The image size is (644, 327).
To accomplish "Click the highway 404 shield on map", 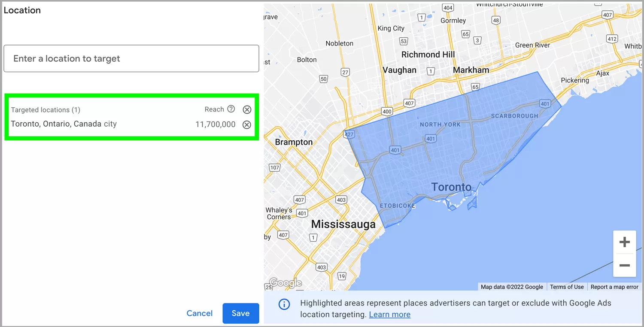I will point(448,8).
